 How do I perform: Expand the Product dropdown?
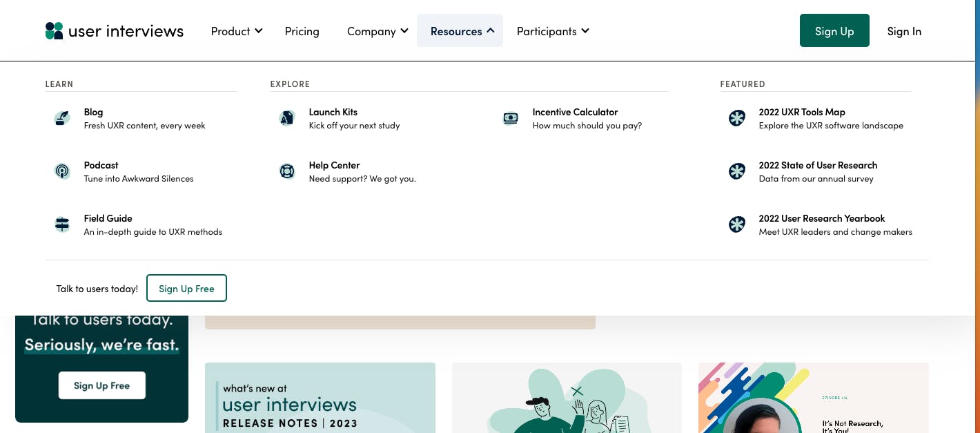[x=236, y=30]
